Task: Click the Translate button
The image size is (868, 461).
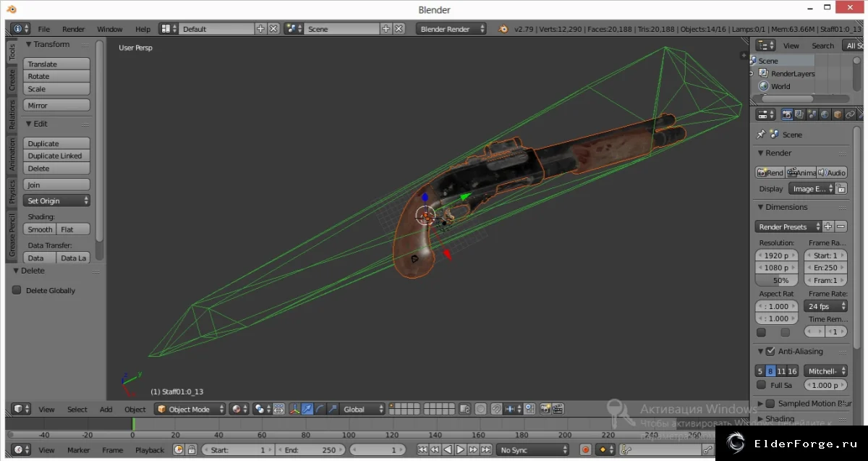Action: tap(57, 64)
